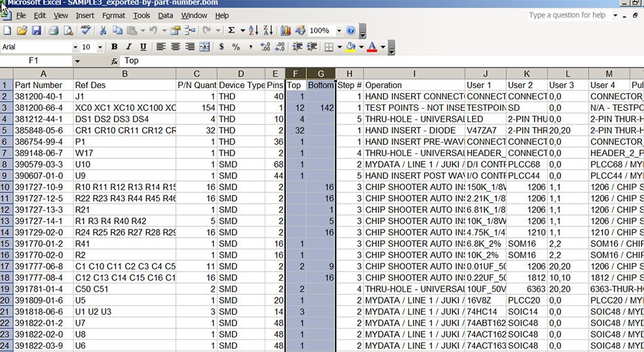Merge and center the selected cells
The height and width of the screenshot is (352, 644).
(x=204, y=47)
